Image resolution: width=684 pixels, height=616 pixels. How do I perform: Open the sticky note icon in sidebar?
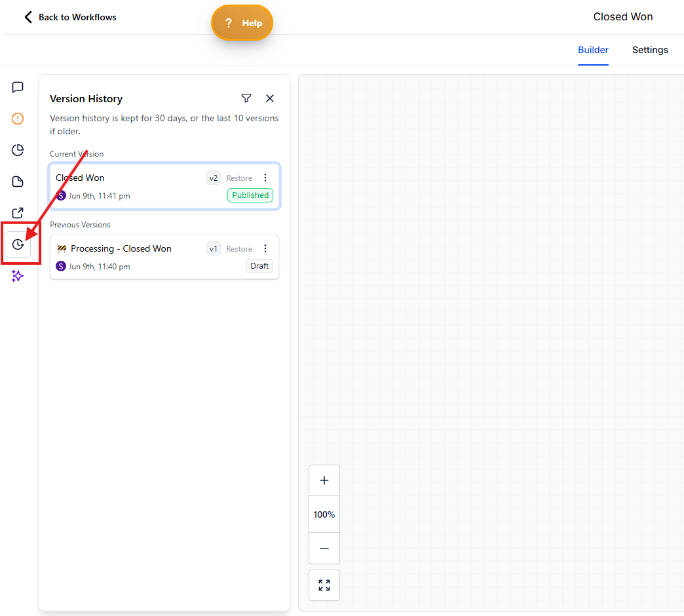tap(18, 182)
